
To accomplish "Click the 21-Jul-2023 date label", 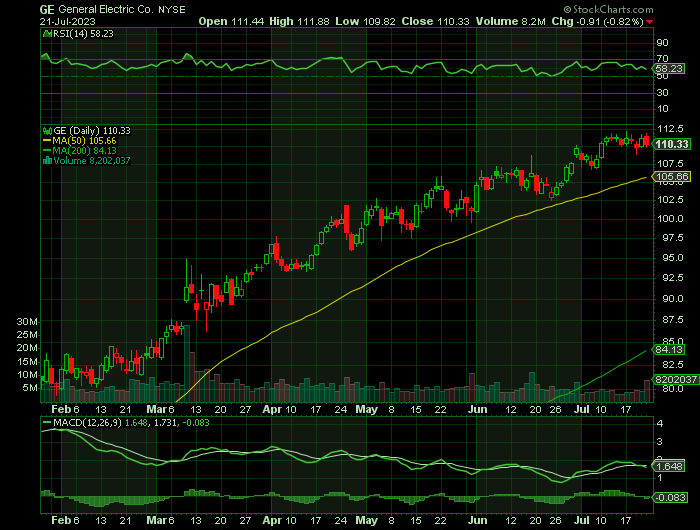I will coord(67,21).
